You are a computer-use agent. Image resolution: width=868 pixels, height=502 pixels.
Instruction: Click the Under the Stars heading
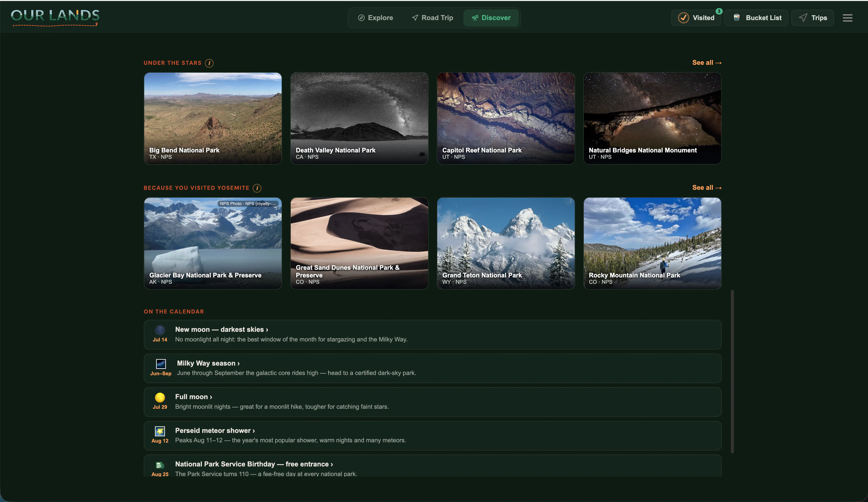173,63
